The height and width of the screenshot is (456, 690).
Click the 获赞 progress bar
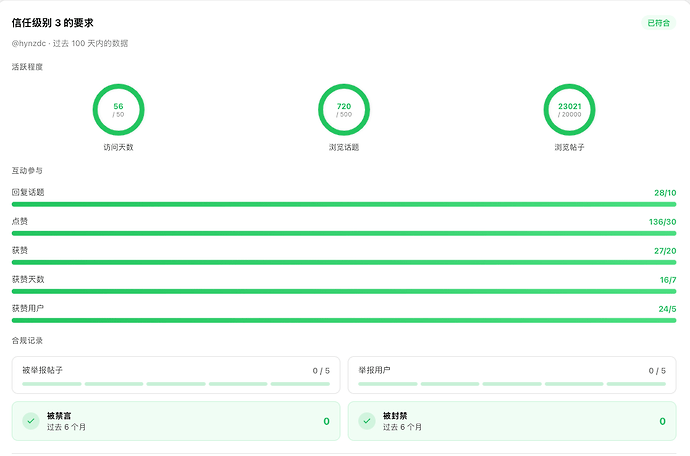coord(344,262)
